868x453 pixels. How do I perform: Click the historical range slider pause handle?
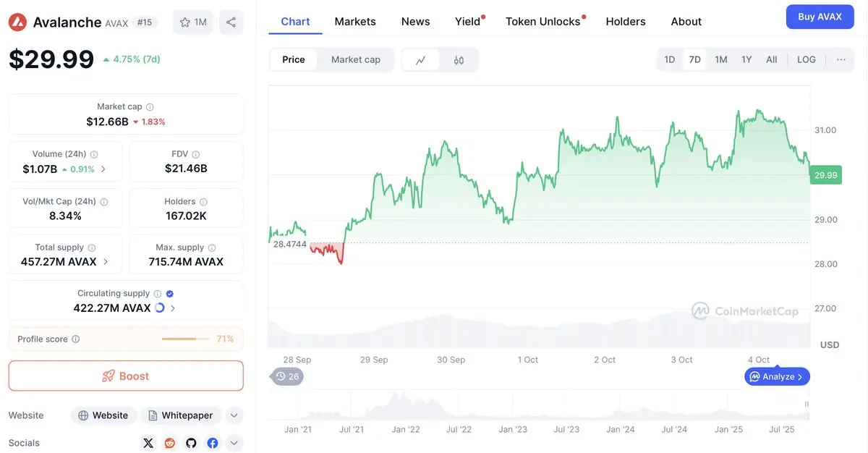(x=807, y=404)
